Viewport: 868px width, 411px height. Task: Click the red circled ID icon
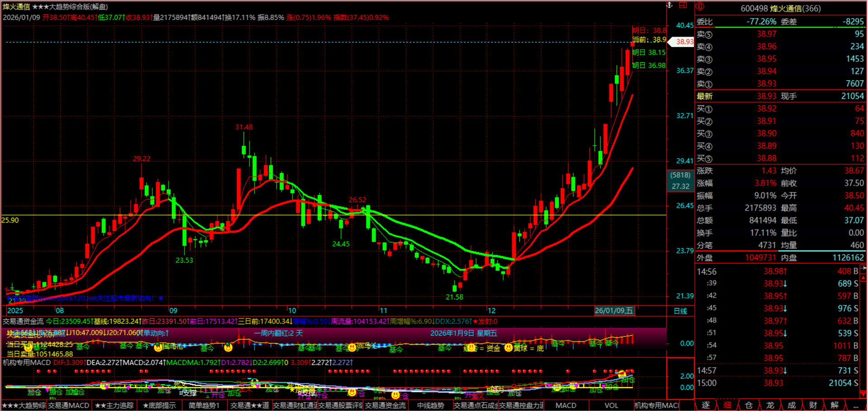(x=700, y=6)
